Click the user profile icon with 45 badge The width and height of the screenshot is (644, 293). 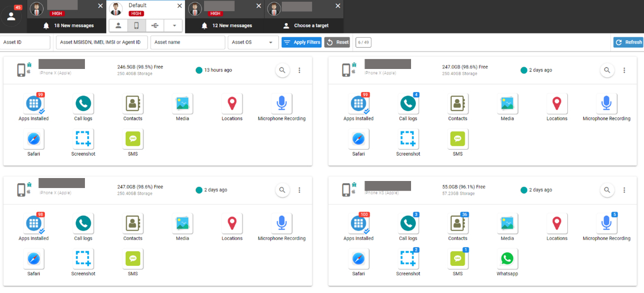point(11,16)
